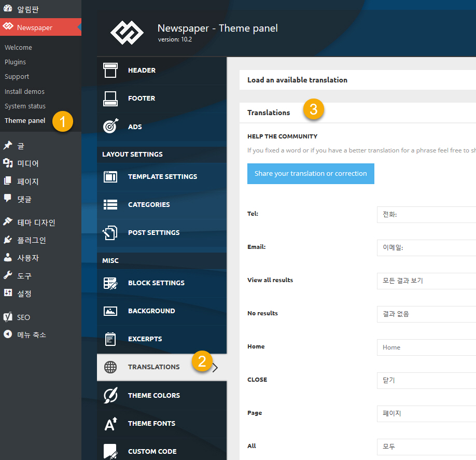Viewport: 476px width, 460px height.
Task: Switch to BLOCK SETTINGS tab
Action: point(161,283)
